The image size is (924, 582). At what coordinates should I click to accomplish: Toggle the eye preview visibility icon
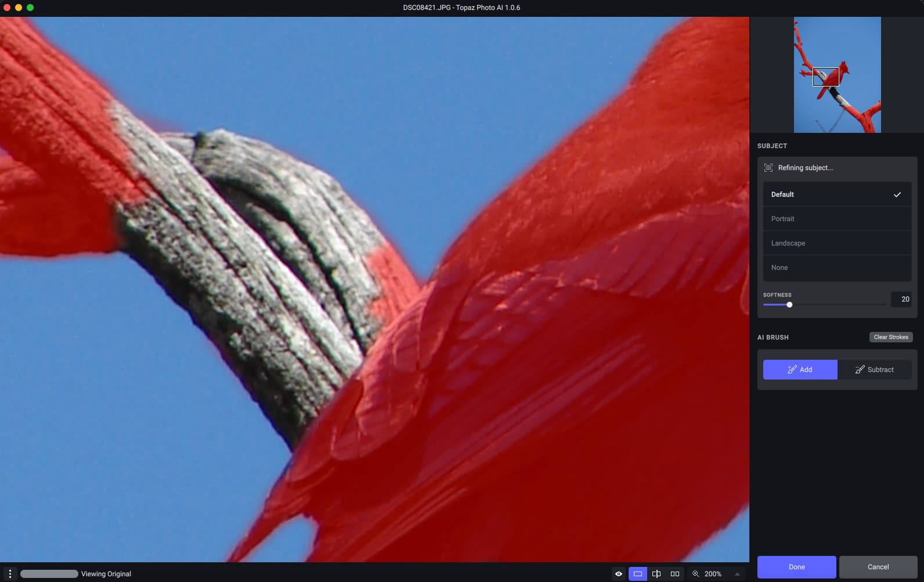(619, 574)
